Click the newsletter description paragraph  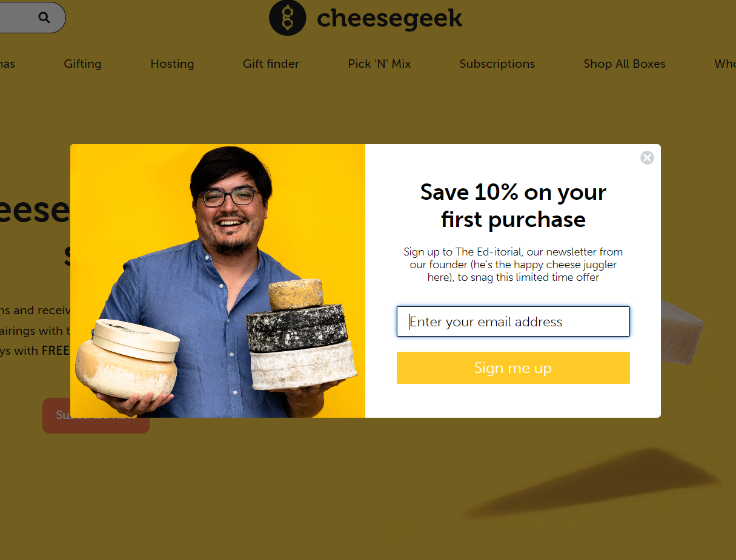pos(513,265)
